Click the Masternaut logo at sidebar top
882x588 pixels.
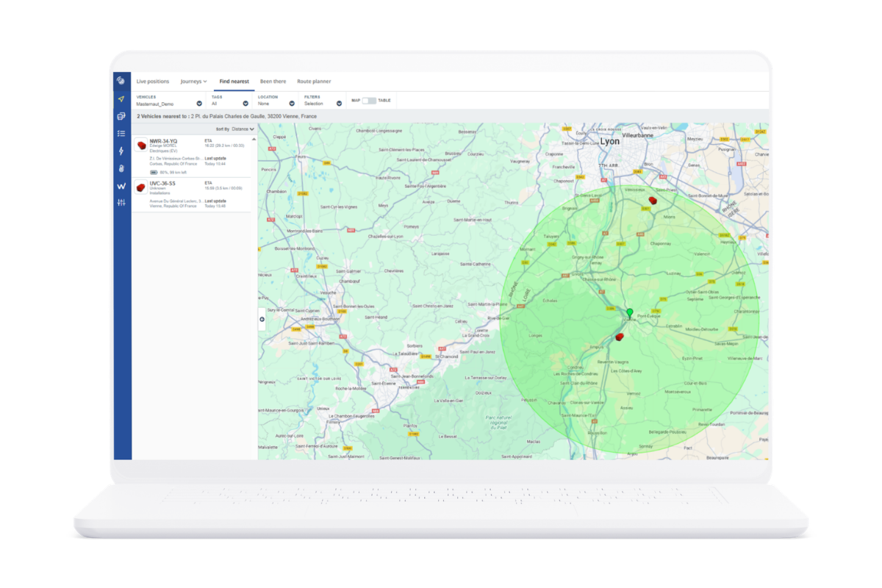[x=121, y=80]
